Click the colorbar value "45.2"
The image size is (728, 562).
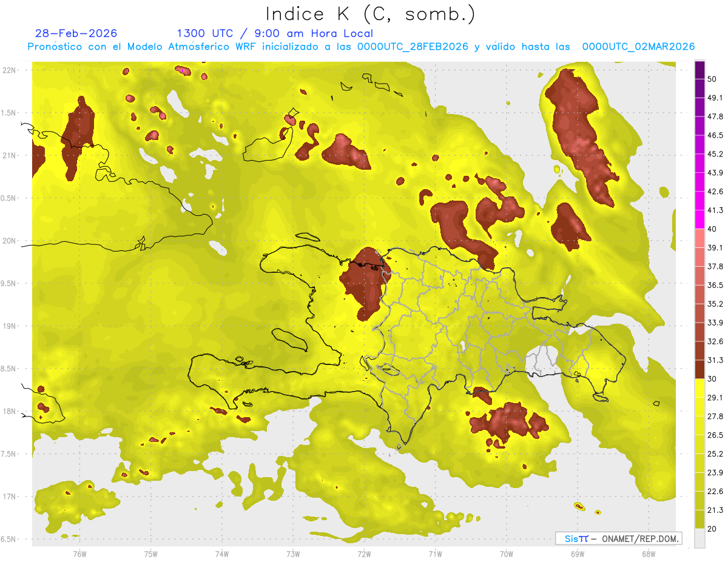point(715,154)
